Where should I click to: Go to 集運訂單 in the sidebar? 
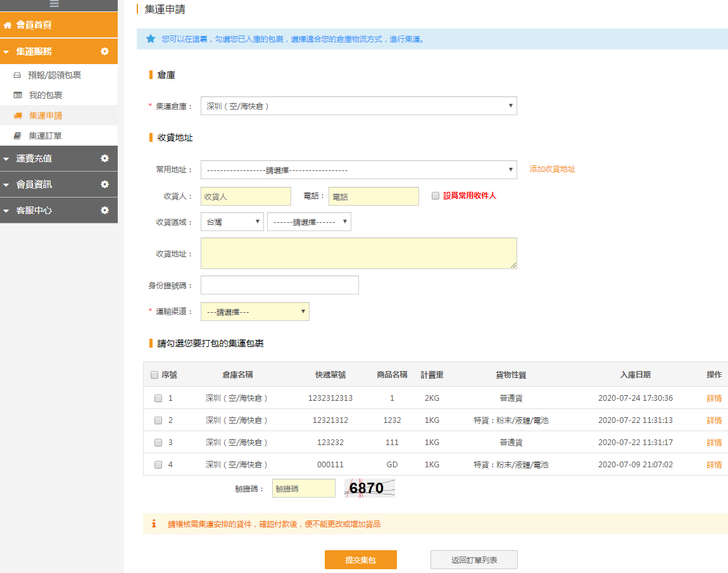click(45, 135)
